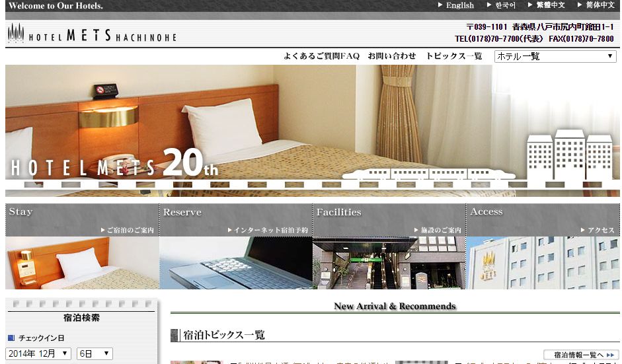Open the Reserve インターネット宿泊予約 tab

235,220
